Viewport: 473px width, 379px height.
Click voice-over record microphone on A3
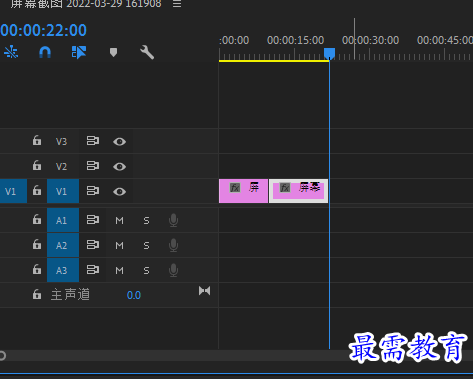coord(173,270)
